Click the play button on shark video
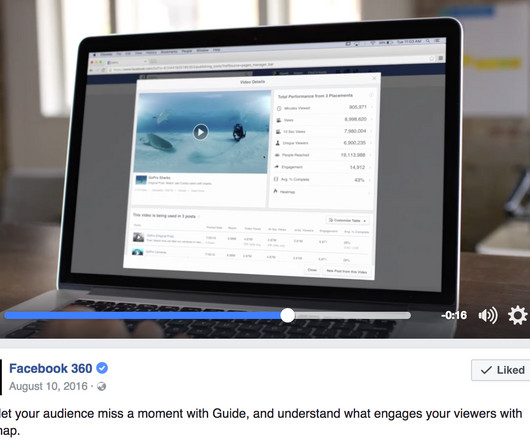 [201, 132]
